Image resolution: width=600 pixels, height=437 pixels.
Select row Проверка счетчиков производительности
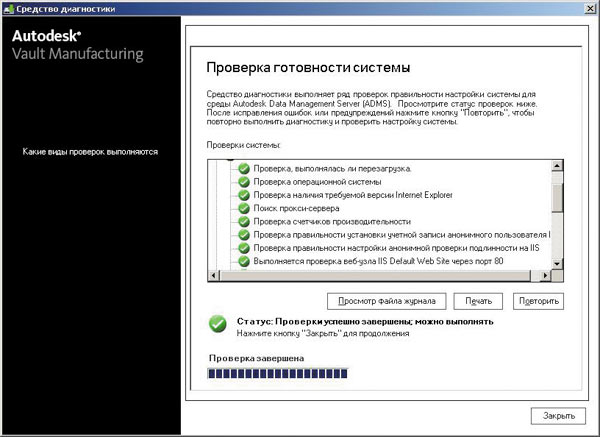click(x=332, y=222)
